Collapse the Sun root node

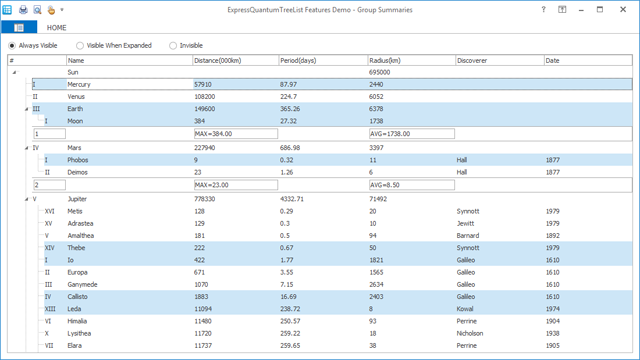click(14, 72)
